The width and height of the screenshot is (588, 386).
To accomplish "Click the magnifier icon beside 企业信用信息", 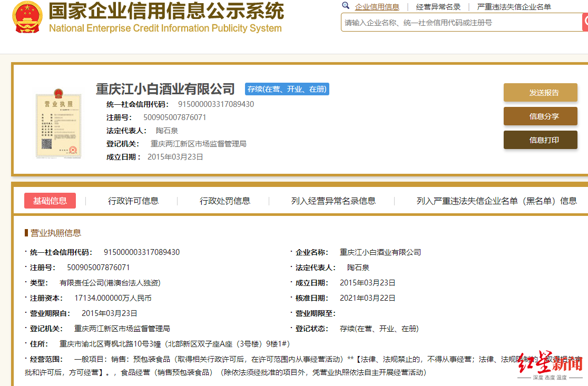I will [346, 6].
